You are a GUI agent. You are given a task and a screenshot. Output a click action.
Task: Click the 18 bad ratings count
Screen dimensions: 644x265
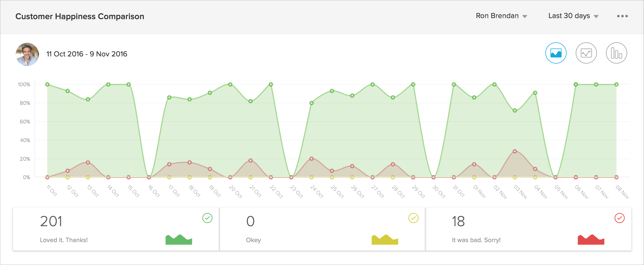click(x=458, y=221)
